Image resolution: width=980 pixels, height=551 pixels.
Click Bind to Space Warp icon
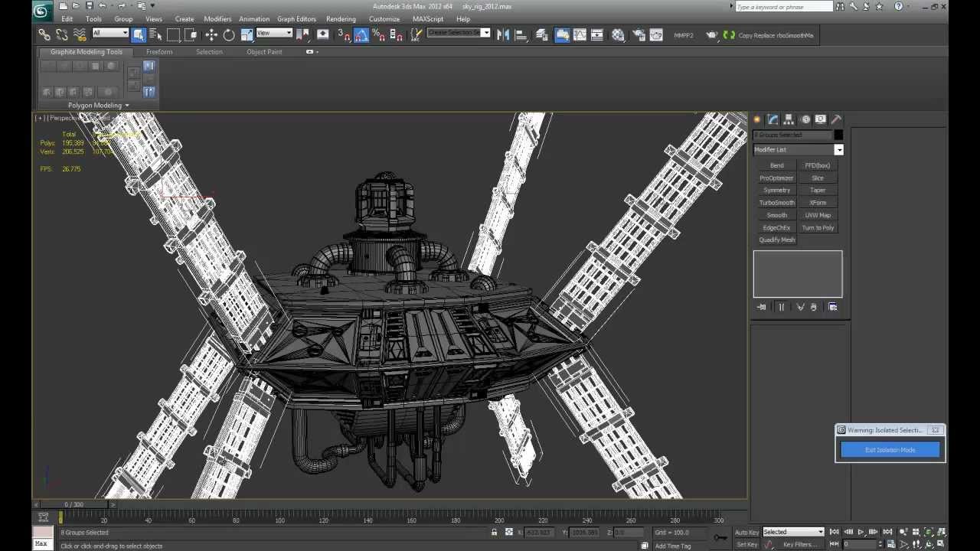[x=80, y=34]
